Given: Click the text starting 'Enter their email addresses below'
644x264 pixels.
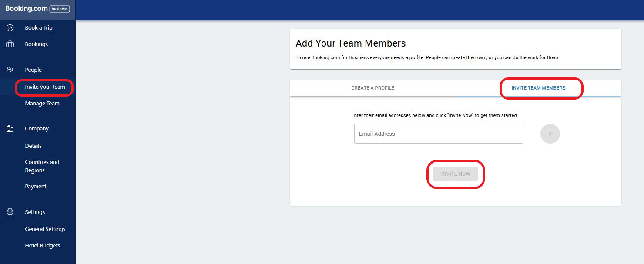Looking at the screenshot, I should [x=434, y=116].
